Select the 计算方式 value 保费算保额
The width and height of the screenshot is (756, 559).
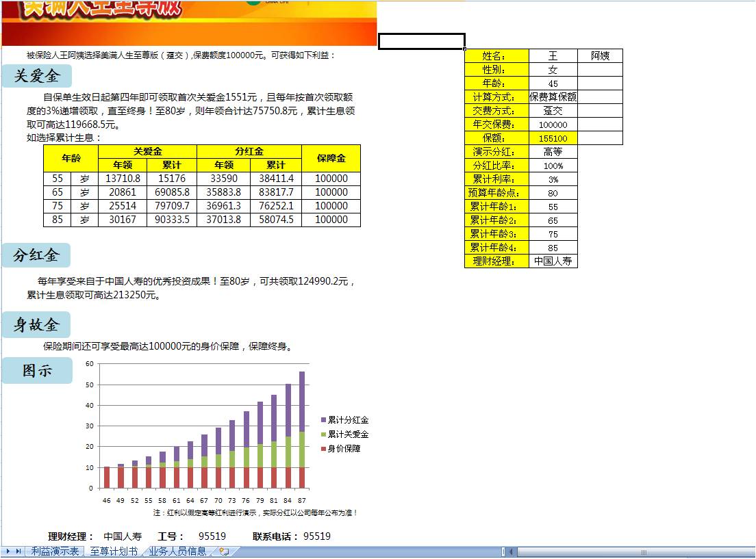(553, 97)
